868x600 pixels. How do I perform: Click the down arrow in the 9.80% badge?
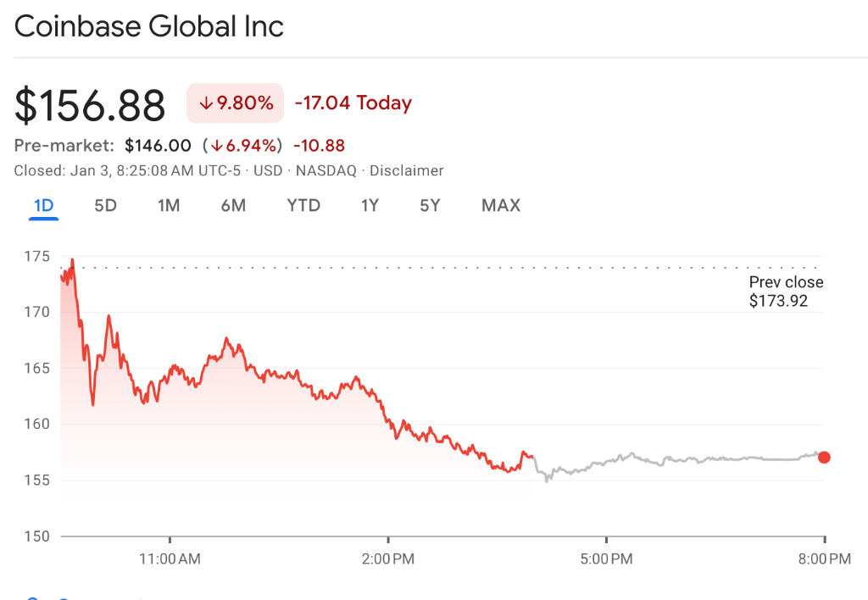205,103
